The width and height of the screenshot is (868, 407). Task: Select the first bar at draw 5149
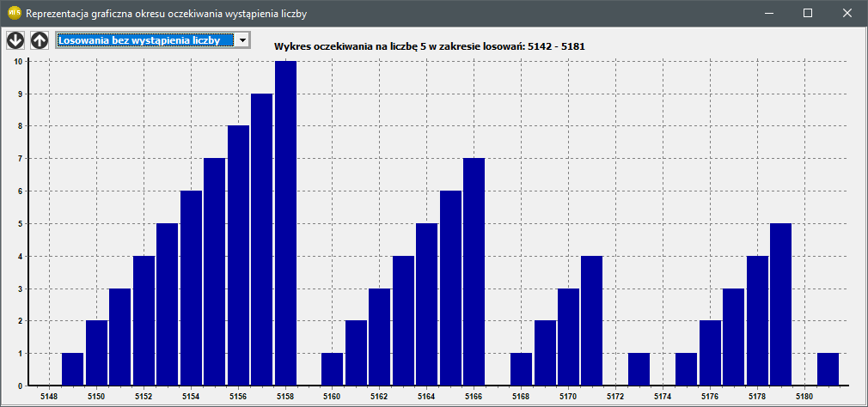click(72, 369)
